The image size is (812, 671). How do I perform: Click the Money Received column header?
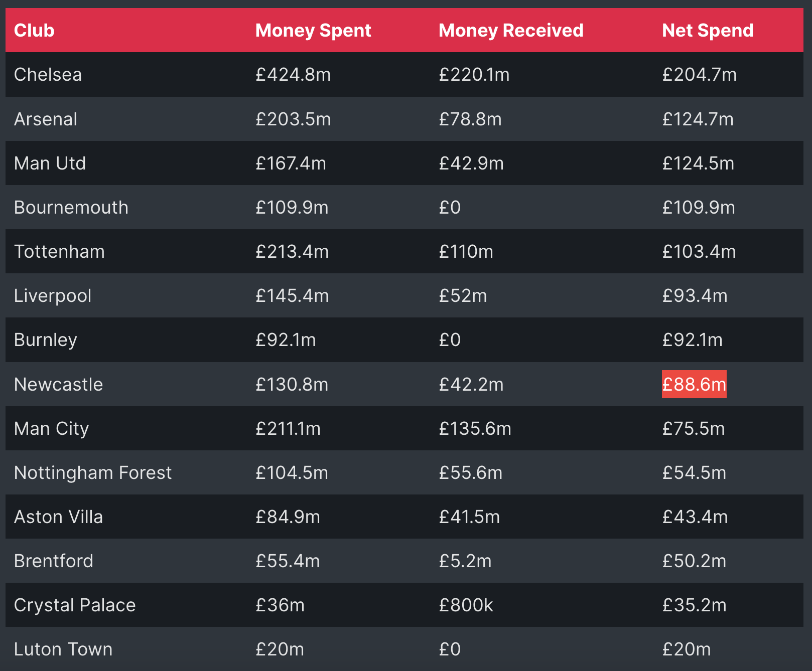point(511,31)
